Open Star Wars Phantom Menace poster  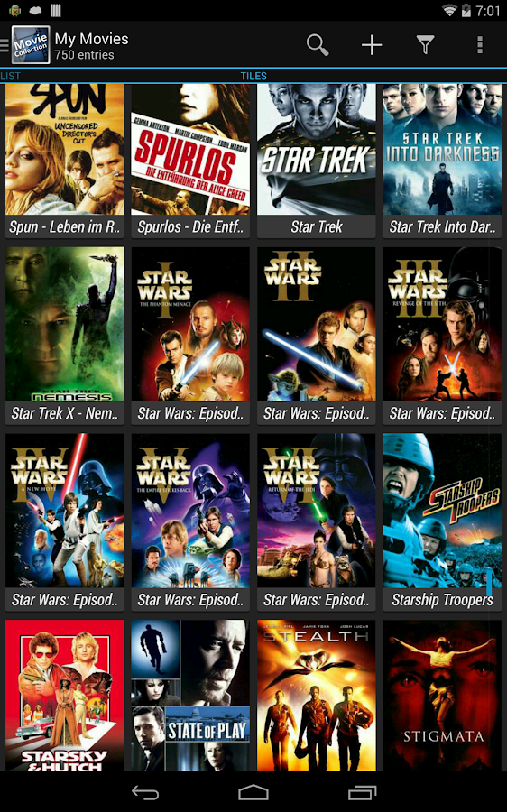[x=190, y=336]
